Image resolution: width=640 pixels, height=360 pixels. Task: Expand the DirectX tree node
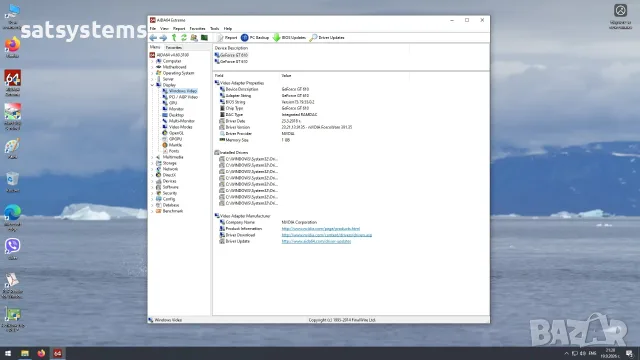tap(153, 175)
